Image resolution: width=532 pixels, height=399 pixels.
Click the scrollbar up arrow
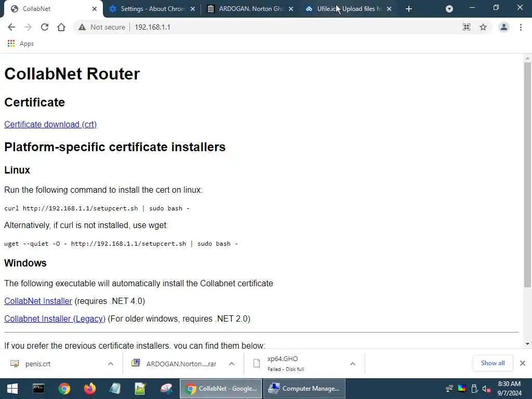pyautogui.click(x=527, y=58)
